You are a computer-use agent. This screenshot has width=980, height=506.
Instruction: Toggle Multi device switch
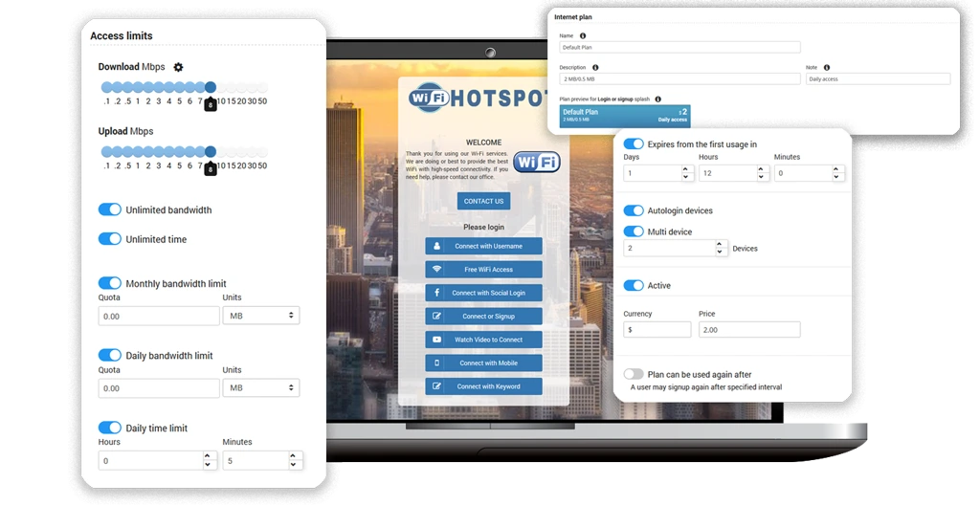point(634,231)
